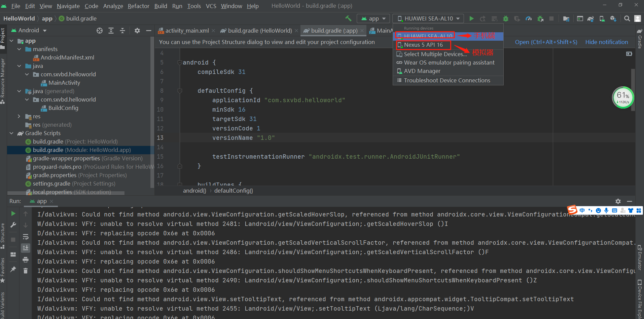Run the app with green play button
Viewport: 644px width, 319px height.
click(471, 18)
